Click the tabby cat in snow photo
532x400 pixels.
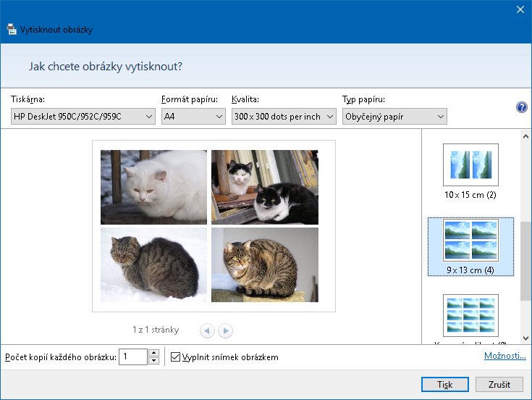click(153, 265)
